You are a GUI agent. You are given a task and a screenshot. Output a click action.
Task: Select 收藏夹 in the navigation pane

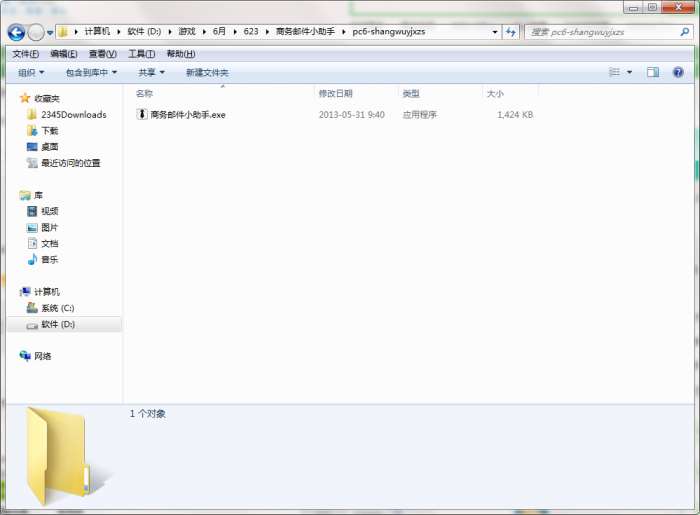click(46, 99)
